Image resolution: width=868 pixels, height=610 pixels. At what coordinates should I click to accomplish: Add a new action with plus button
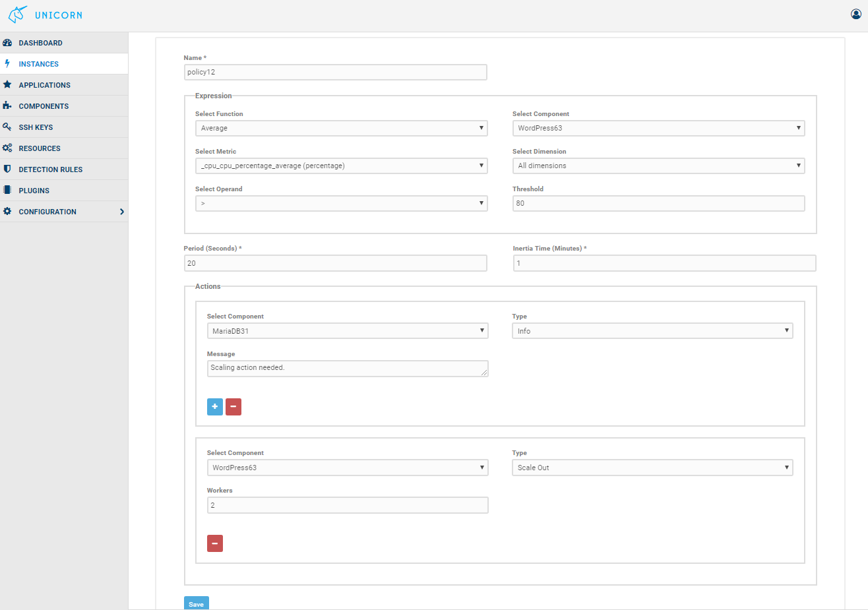(215, 407)
